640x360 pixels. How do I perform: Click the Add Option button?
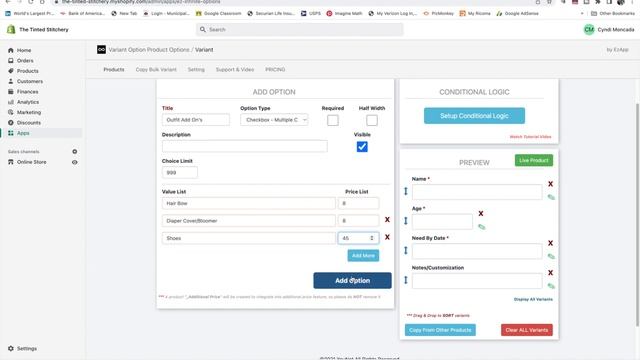pyautogui.click(x=352, y=281)
